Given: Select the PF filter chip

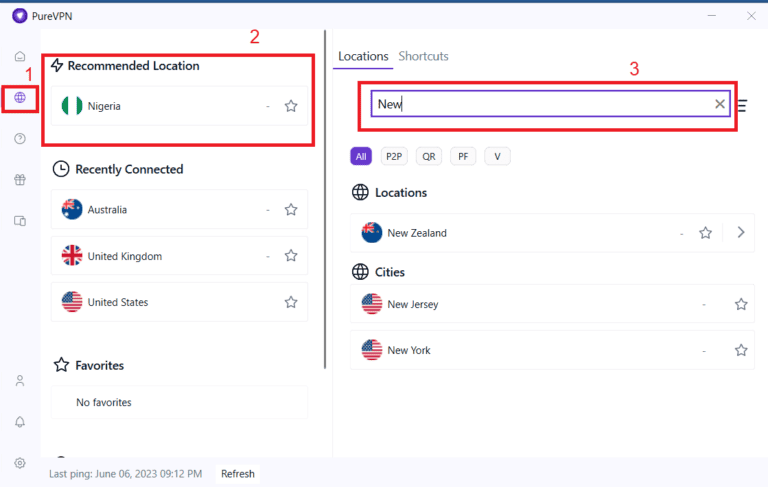Looking at the screenshot, I should click(463, 156).
